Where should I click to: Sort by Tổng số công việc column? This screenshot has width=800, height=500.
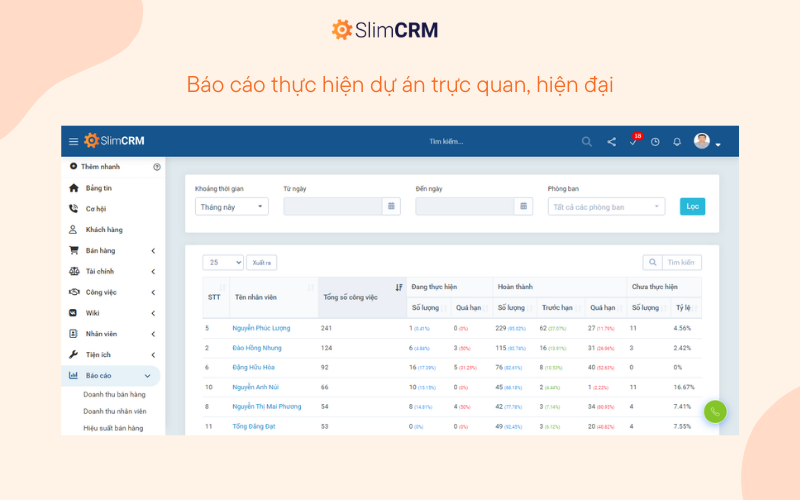pos(362,297)
